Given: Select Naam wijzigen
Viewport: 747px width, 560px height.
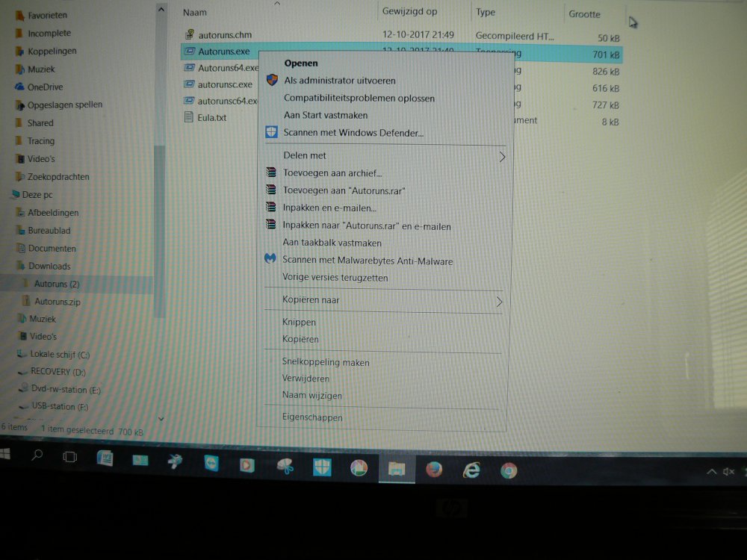Looking at the screenshot, I should pyautogui.click(x=312, y=395).
